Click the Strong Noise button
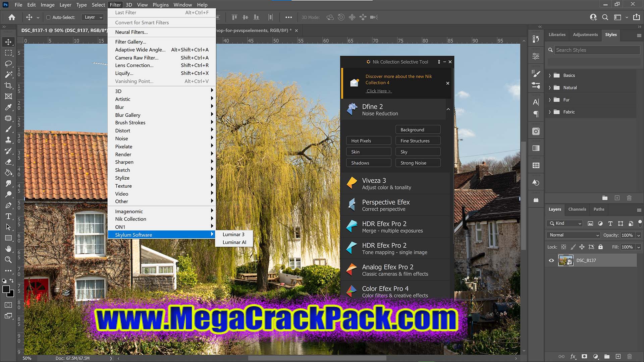 (x=418, y=163)
